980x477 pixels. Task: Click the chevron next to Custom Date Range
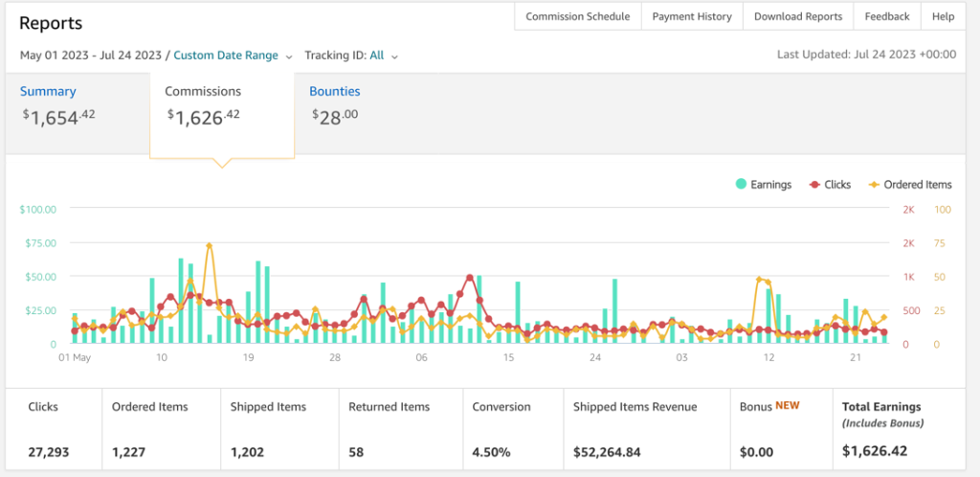pyautogui.click(x=289, y=57)
